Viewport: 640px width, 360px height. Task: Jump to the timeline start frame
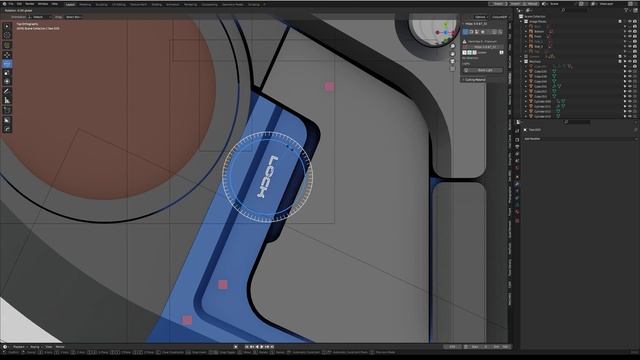pos(247,347)
